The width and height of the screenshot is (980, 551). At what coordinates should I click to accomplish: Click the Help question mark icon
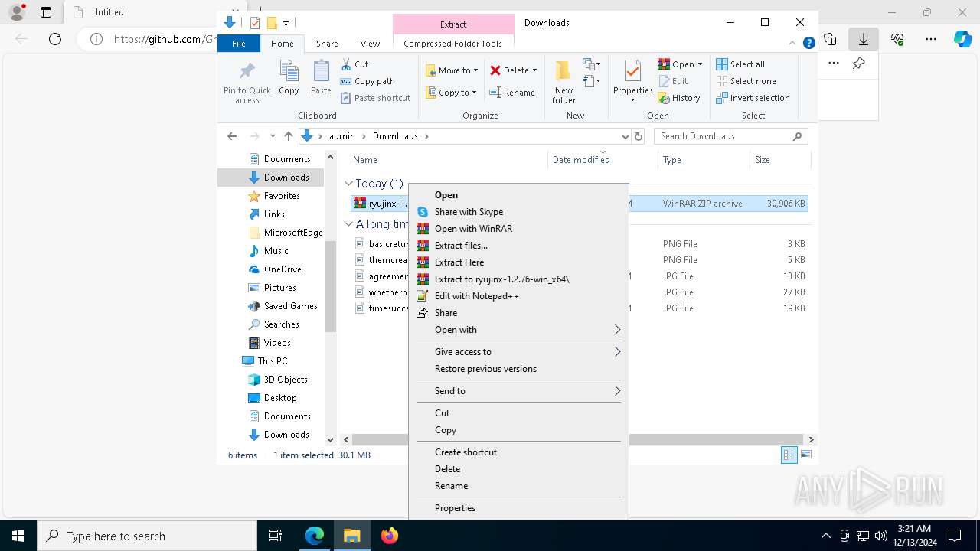808,44
